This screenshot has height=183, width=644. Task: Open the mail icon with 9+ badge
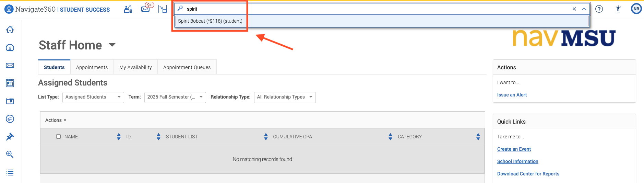coord(146,8)
